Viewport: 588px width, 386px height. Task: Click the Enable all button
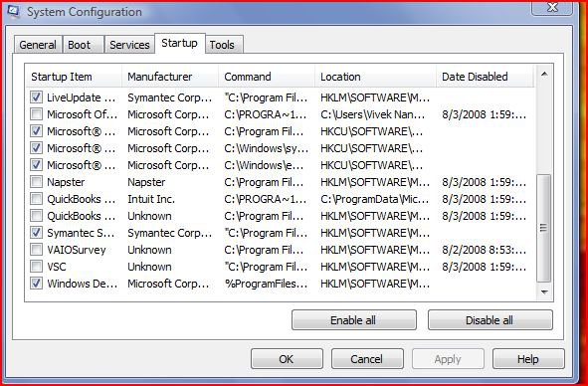pos(353,320)
